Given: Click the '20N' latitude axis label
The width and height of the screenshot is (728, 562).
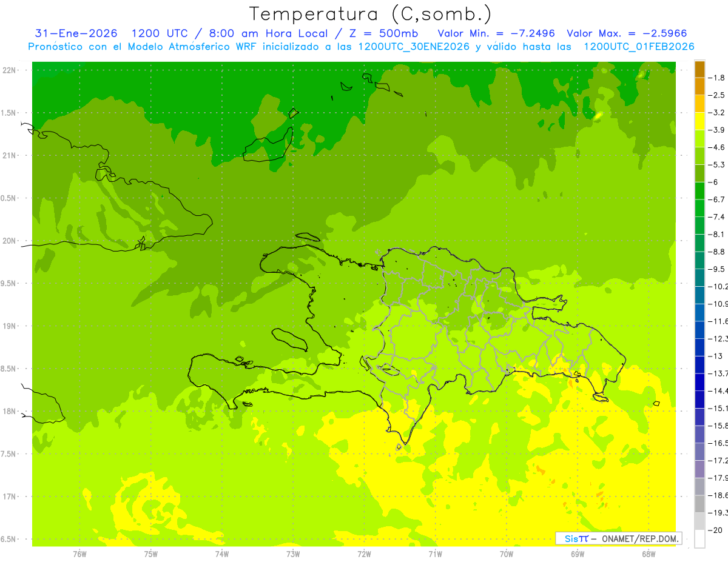Looking at the screenshot, I should tap(8, 241).
